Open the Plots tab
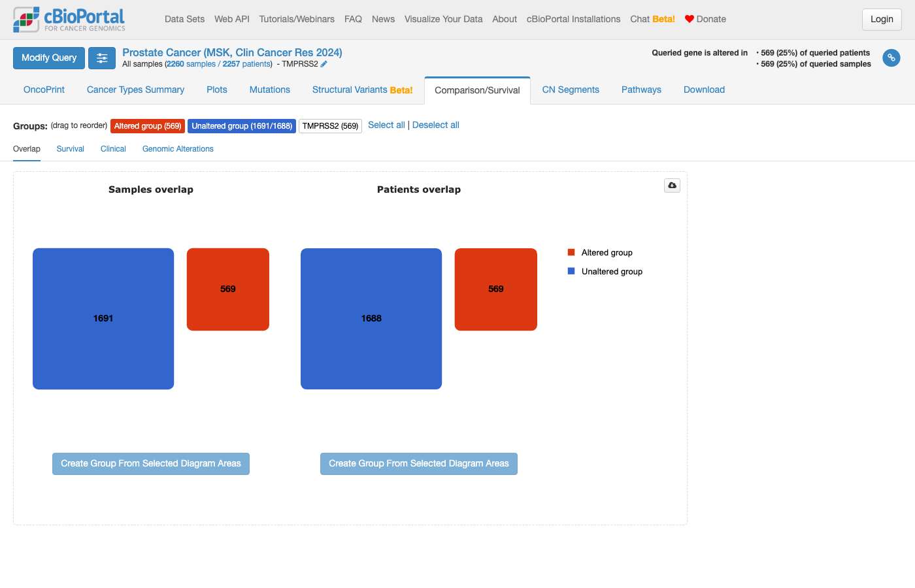This screenshot has height=588, width=915. [x=217, y=90]
